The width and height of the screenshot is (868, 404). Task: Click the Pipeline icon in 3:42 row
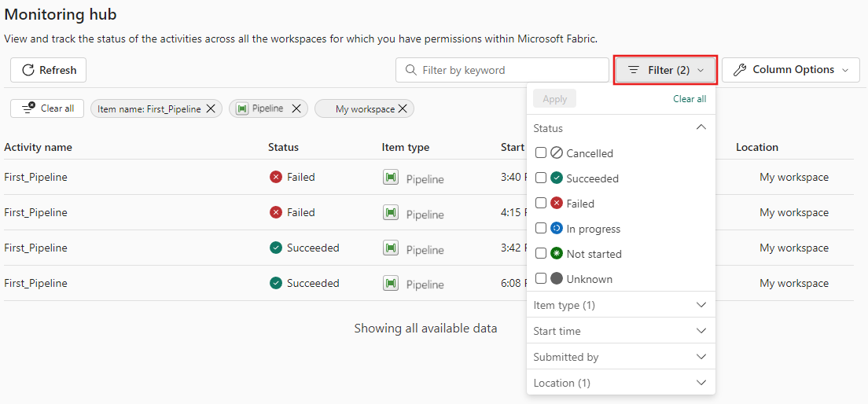(391, 248)
